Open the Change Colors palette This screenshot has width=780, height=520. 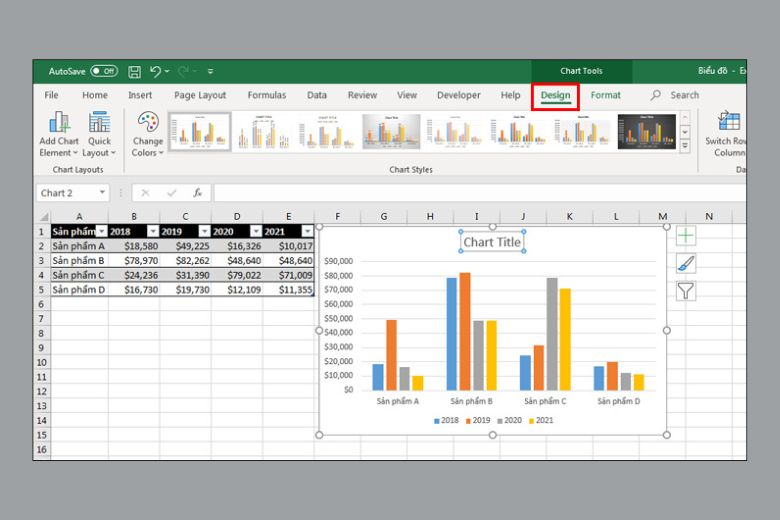(147, 134)
